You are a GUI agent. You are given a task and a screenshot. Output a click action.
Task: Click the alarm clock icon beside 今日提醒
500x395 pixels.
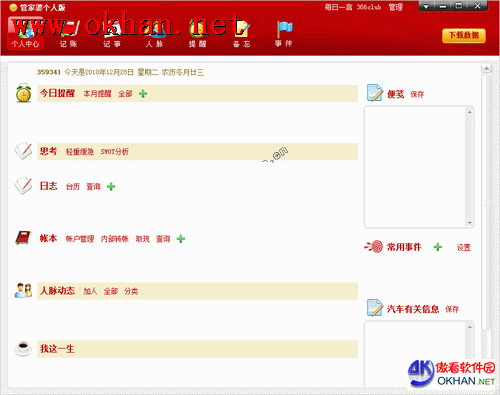click(x=23, y=93)
